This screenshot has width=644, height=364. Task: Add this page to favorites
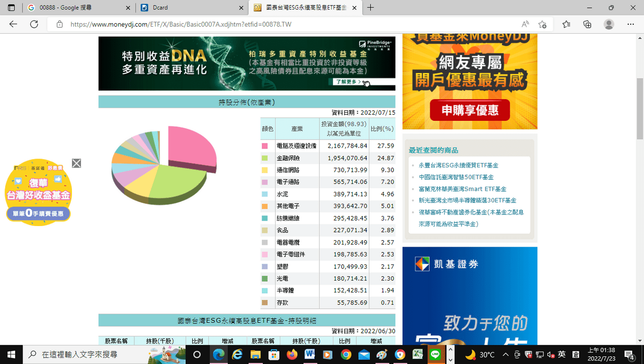pos(542,24)
